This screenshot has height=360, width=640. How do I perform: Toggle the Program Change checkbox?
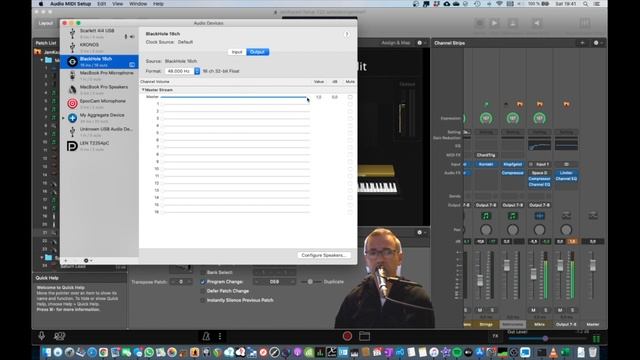(203, 282)
